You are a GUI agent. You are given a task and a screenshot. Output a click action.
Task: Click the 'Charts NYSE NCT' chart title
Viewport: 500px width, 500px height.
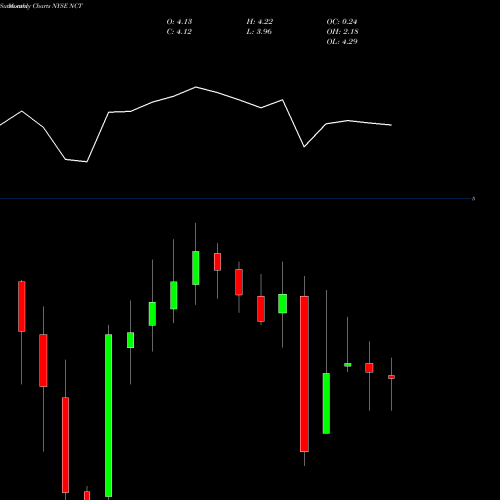57,6
